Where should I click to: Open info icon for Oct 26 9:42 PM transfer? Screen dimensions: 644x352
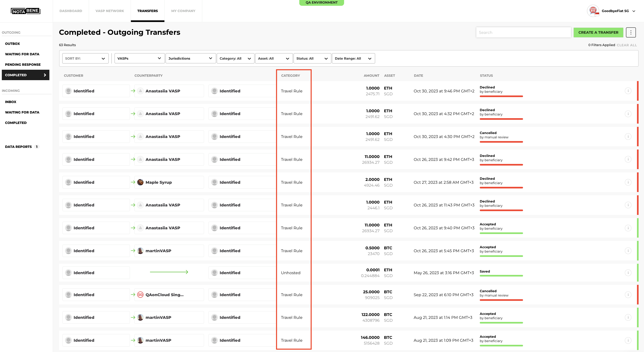pyautogui.click(x=628, y=159)
